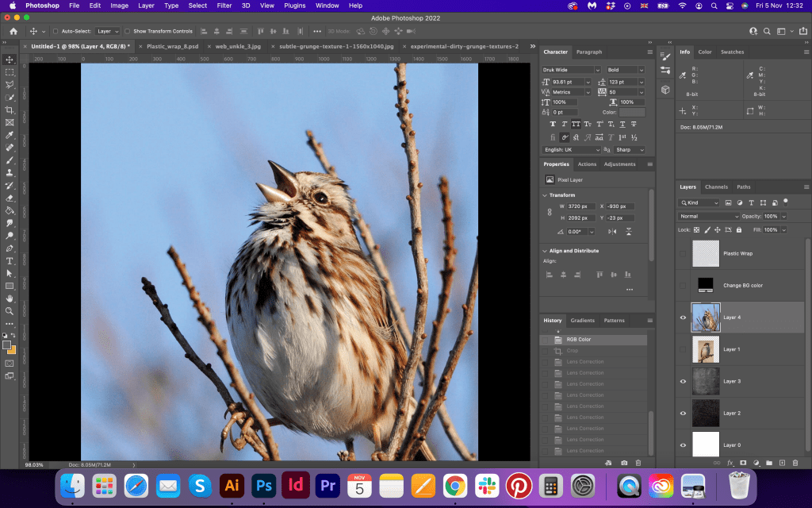
Task: Select the Zoom tool in toolbar
Action: [x=10, y=310]
